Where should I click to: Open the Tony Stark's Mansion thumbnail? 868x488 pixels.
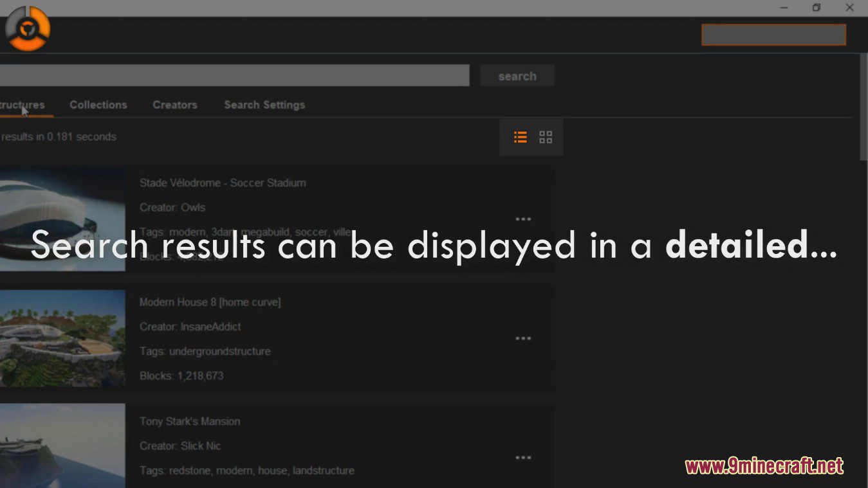coord(62,445)
